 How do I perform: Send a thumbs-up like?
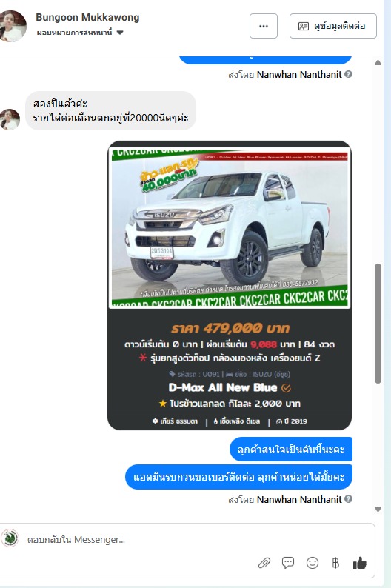tap(359, 563)
